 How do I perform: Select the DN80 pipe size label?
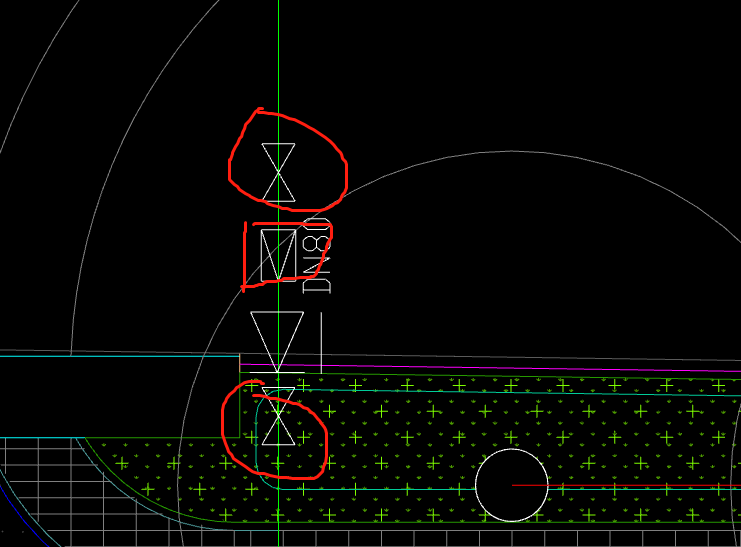tap(317, 256)
